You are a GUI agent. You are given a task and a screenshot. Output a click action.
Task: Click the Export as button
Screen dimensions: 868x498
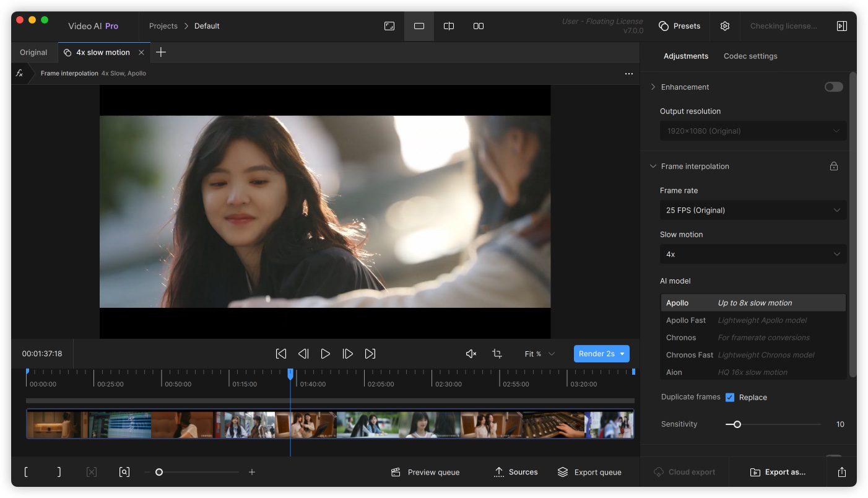tap(778, 472)
